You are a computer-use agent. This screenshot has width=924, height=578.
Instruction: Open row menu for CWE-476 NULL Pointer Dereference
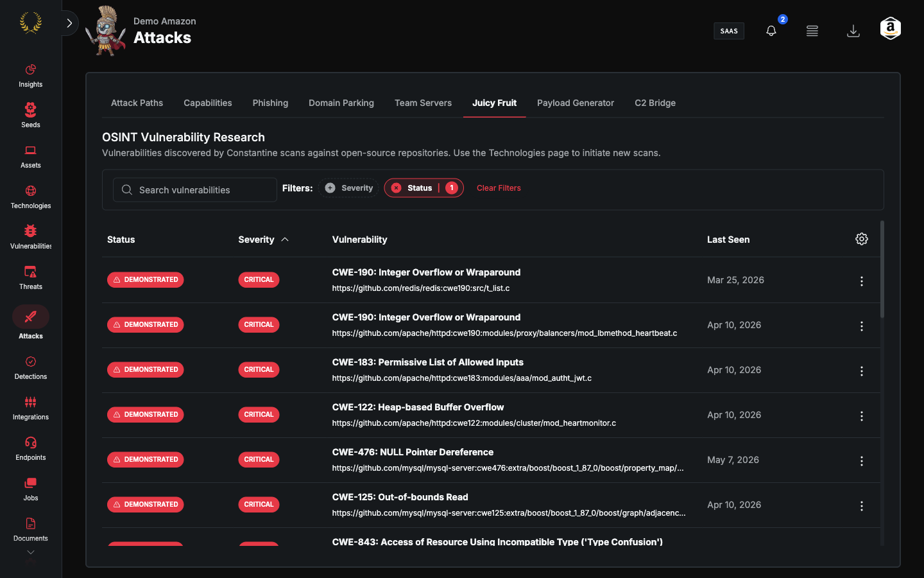[862, 461]
